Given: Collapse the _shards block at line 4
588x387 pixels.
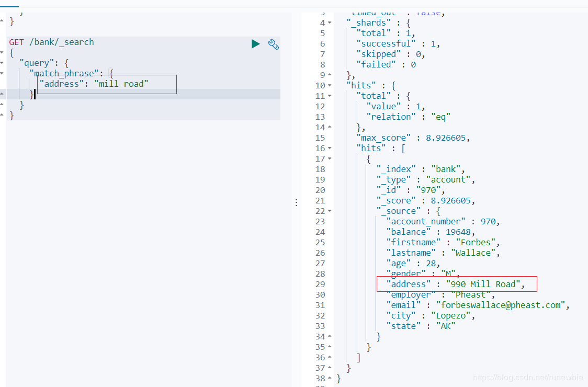Looking at the screenshot, I should pyautogui.click(x=330, y=23).
